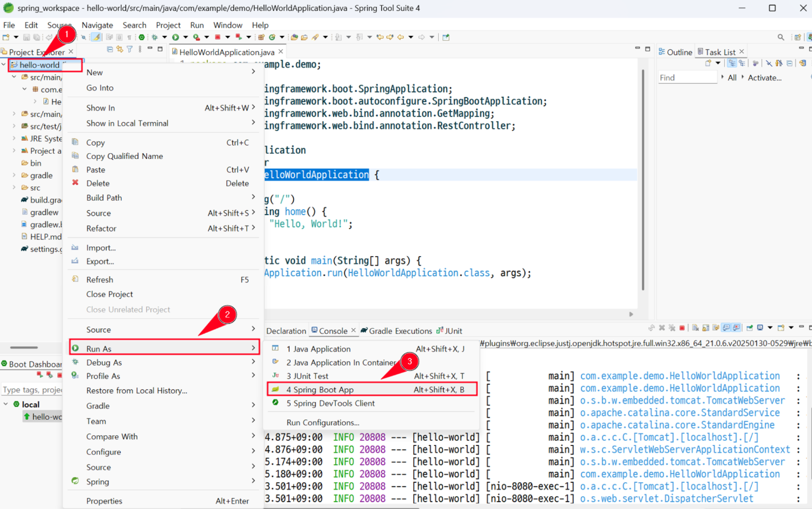Expand the All filter arrow in Task List
This screenshot has width=812, height=509.
pos(723,77)
